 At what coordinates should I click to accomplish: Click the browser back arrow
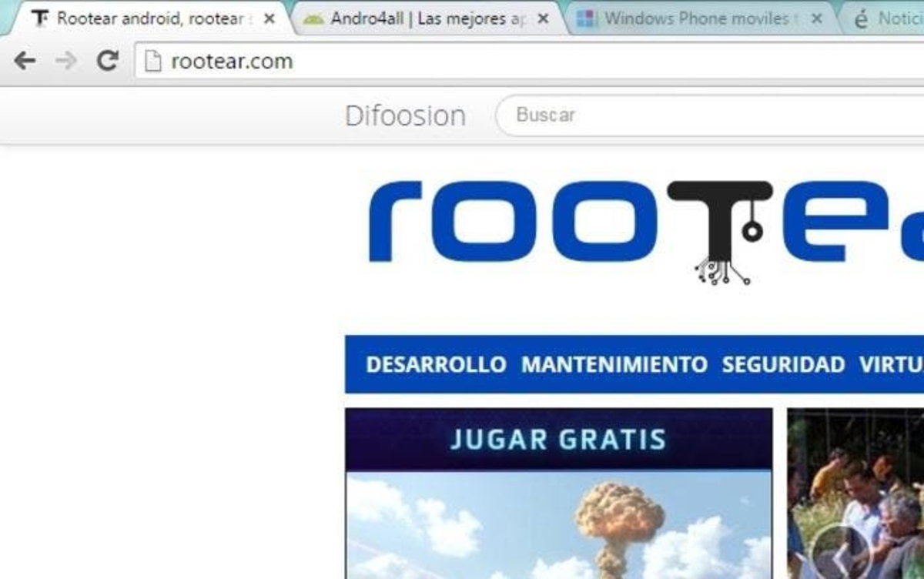(x=25, y=61)
